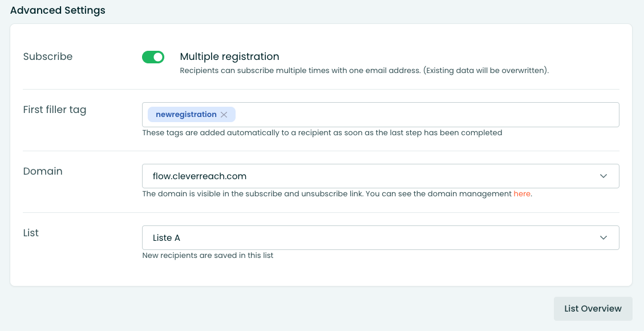Click the chevron arrow in List dropdown

[x=604, y=237]
